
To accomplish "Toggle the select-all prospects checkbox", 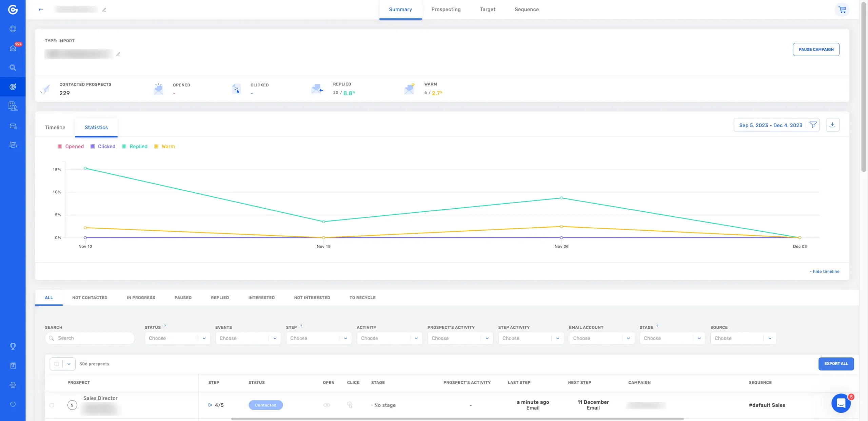I will (57, 364).
